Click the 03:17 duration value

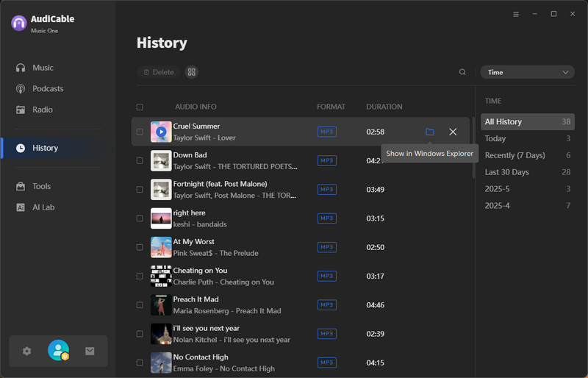click(x=376, y=277)
